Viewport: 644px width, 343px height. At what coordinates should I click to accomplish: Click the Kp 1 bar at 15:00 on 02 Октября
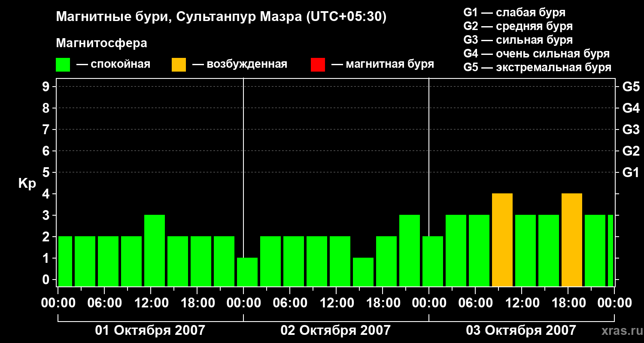[x=363, y=272]
